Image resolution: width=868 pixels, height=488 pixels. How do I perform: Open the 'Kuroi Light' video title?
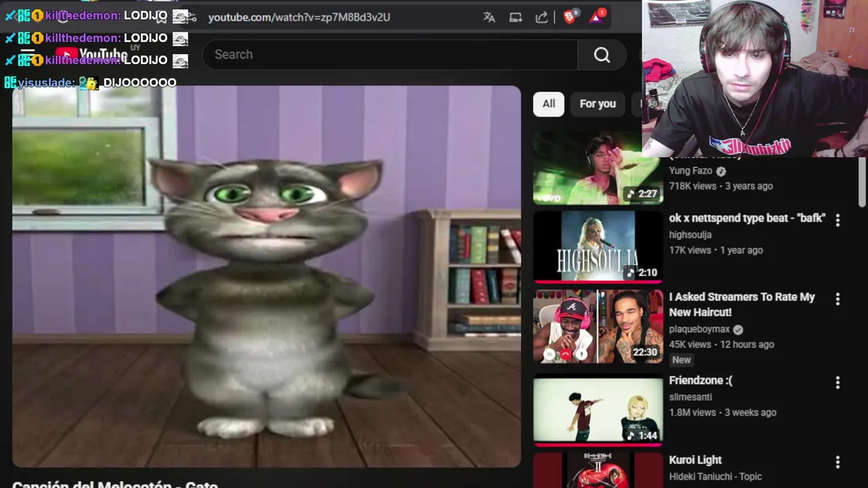pyautogui.click(x=695, y=460)
